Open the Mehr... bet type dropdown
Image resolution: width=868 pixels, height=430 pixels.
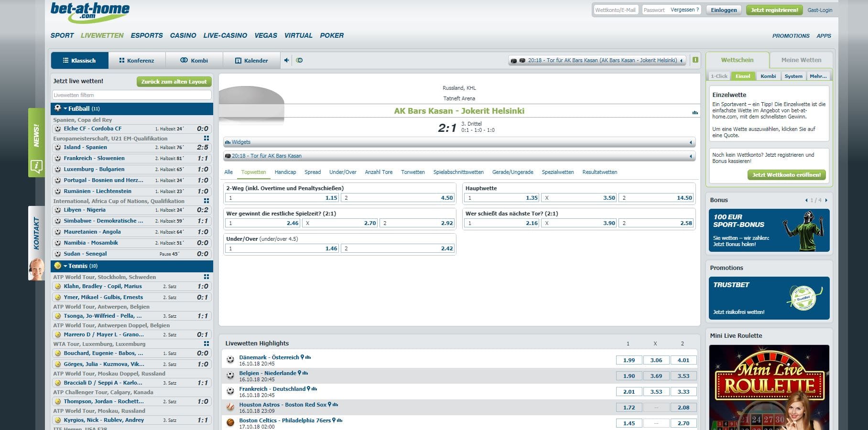click(818, 76)
